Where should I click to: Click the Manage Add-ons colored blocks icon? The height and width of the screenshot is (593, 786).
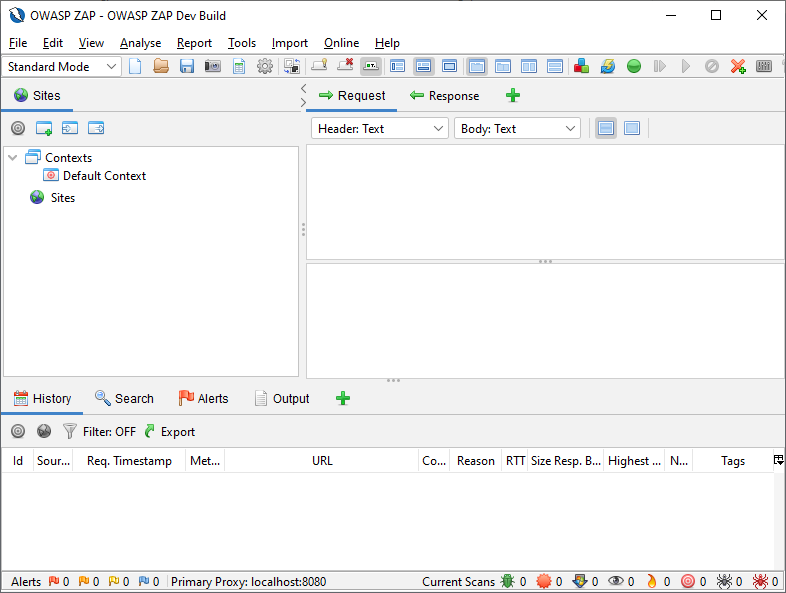pyautogui.click(x=582, y=67)
